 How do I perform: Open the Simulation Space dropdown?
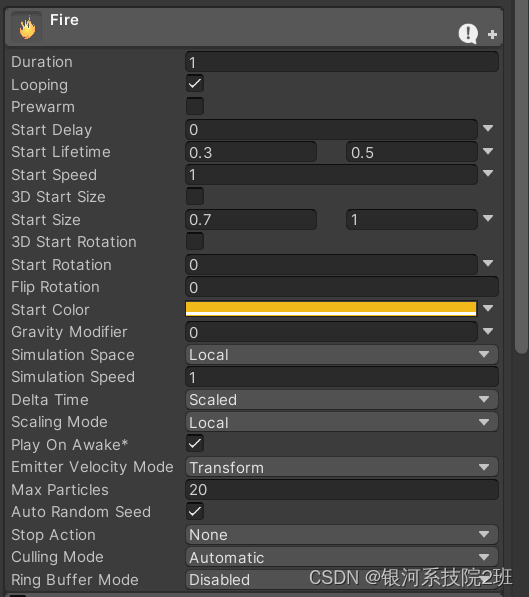(342, 354)
